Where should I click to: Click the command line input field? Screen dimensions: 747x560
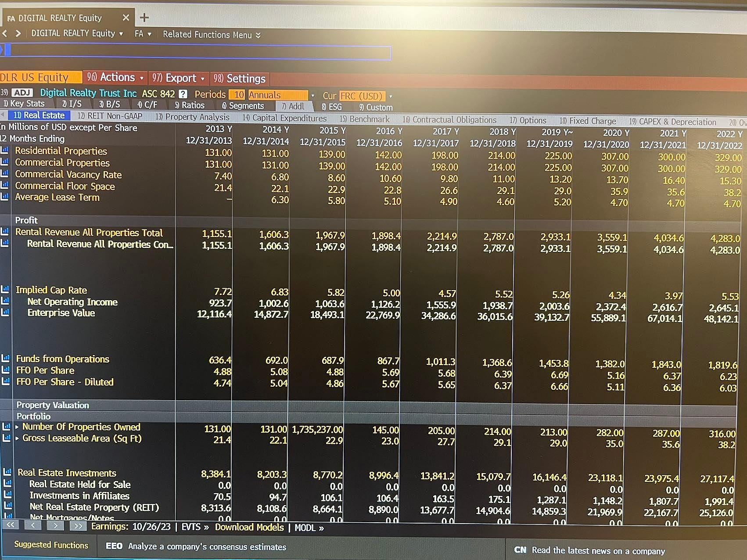tap(196, 51)
